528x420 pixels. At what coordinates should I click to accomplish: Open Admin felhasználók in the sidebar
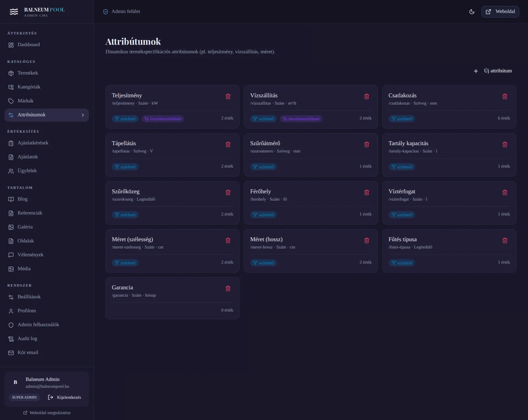coord(47,325)
